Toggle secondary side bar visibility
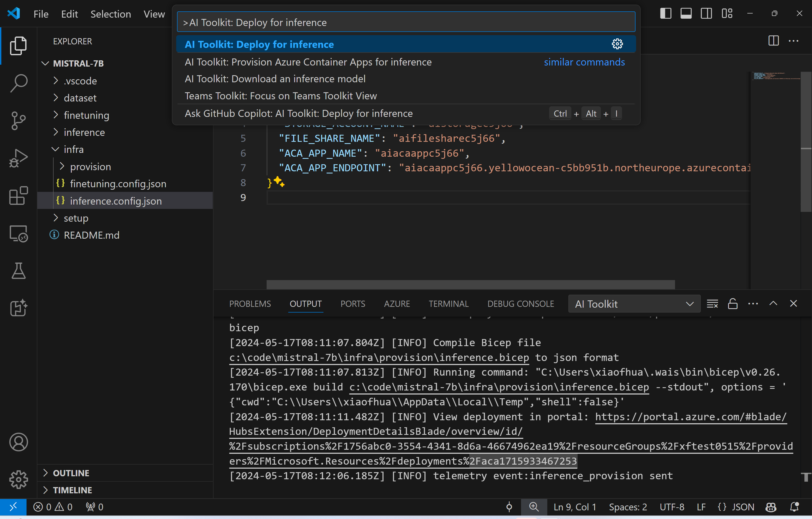 click(706, 14)
